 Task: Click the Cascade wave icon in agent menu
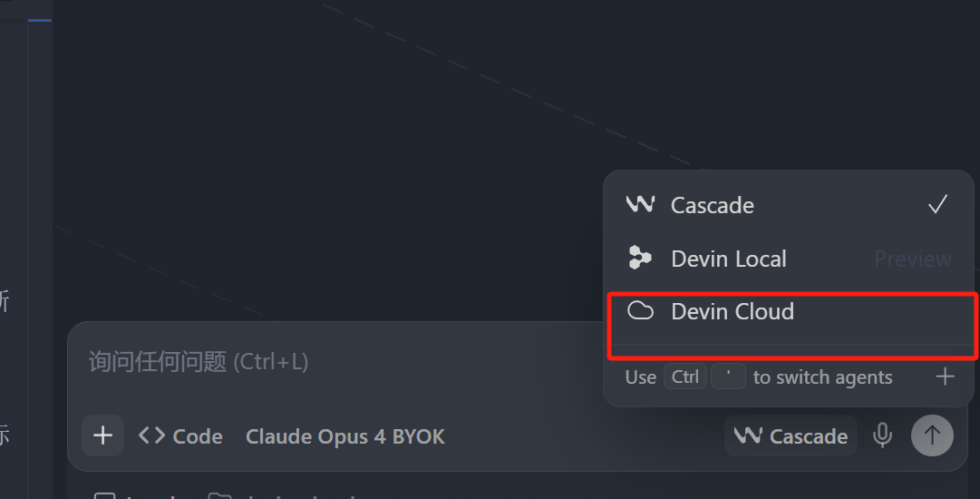pyautogui.click(x=640, y=204)
